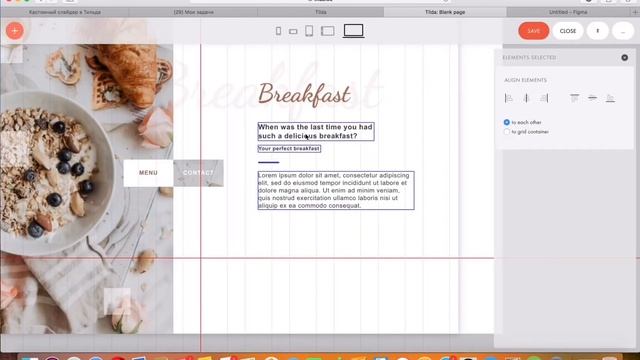
Task: Switch to the tablet portrait screen view
Action: tap(309, 31)
